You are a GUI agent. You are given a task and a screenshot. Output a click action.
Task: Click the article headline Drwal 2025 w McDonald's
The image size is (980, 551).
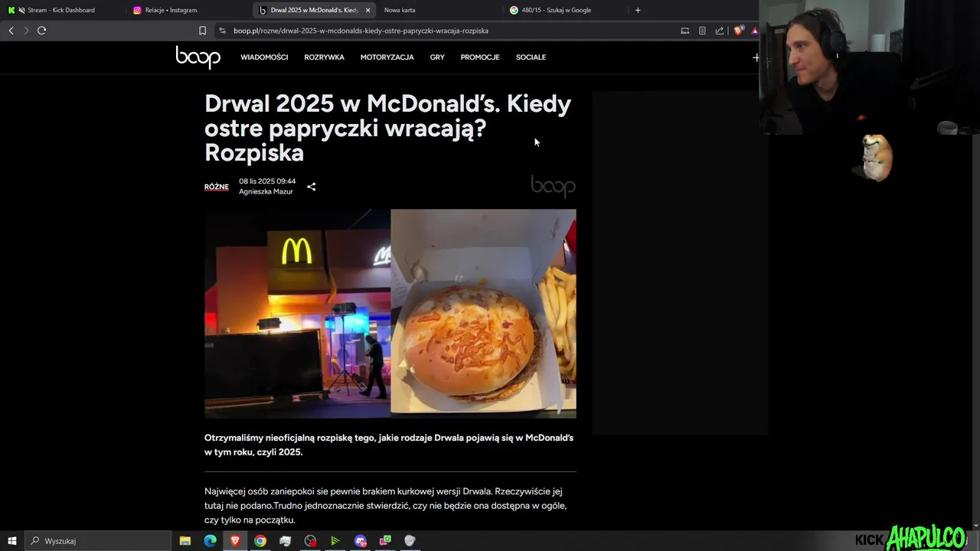point(387,128)
